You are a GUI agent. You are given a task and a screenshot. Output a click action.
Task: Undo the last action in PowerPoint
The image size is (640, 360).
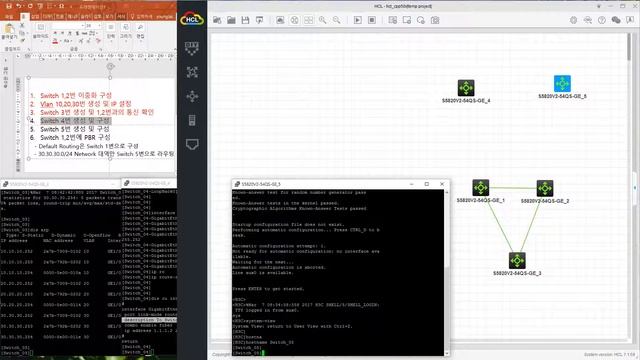19,6
